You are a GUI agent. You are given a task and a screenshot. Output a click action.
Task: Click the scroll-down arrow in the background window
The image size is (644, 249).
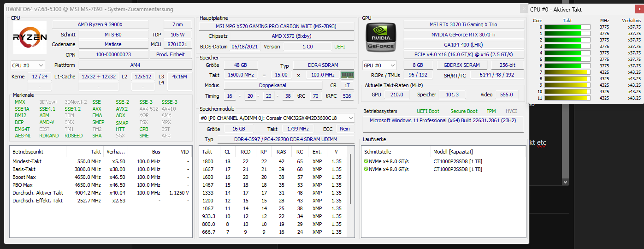pyautogui.click(x=567, y=182)
